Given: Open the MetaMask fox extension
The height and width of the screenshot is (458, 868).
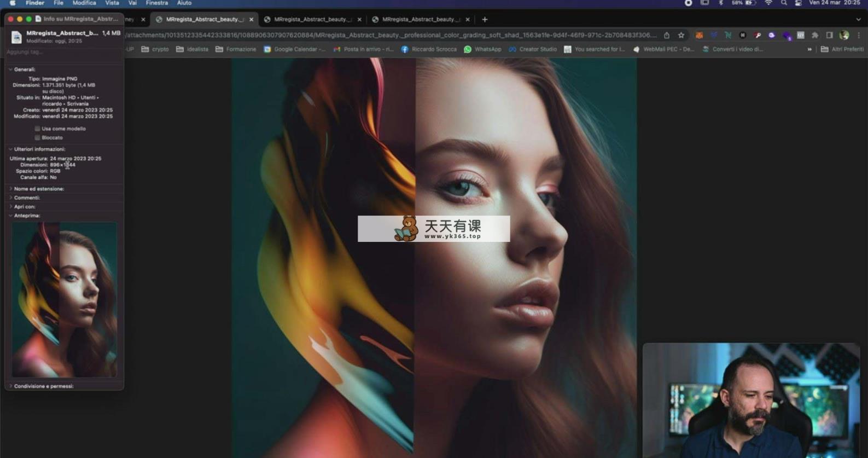Looking at the screenshot, I should [699, 35].
